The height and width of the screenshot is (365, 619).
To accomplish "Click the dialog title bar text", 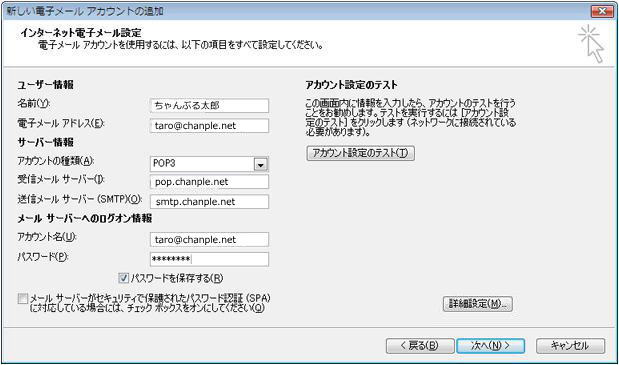I will click(85, 11).
